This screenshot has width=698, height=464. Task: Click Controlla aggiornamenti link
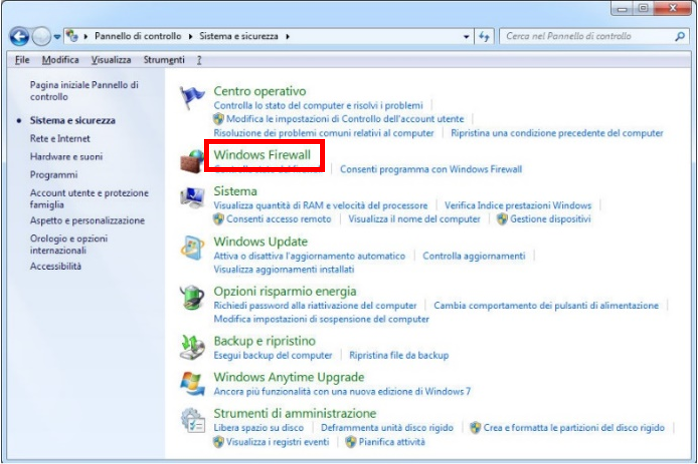(x=474, y=256)
